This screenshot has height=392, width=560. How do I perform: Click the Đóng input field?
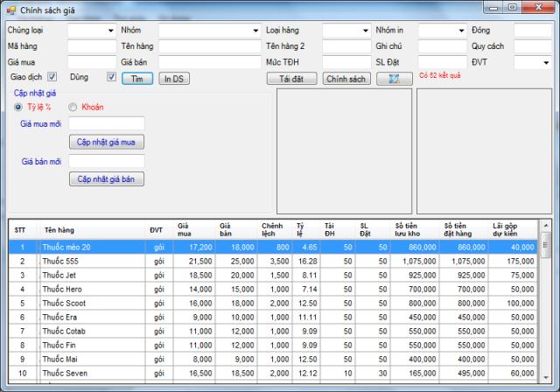click(x=533, y=31)
